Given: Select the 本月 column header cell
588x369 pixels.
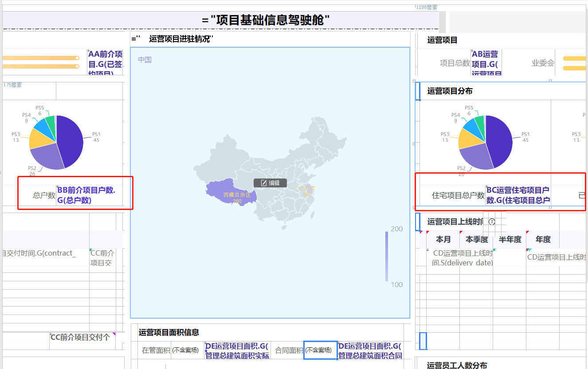Looking at the screenshot, I should [443, 240].
